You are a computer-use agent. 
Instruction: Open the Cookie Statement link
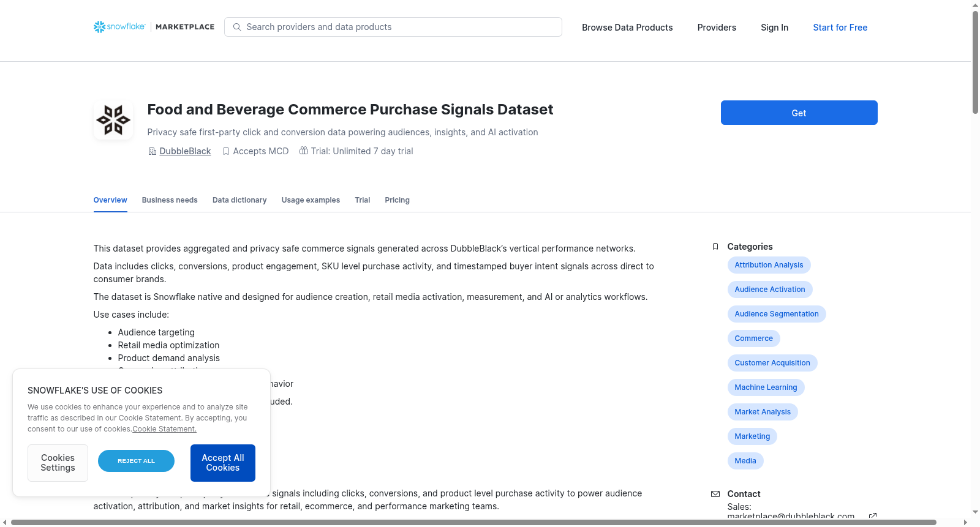164,429
